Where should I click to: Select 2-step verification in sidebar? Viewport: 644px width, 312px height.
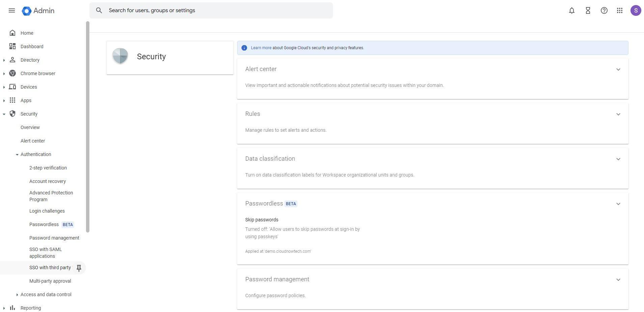[48, 167]
